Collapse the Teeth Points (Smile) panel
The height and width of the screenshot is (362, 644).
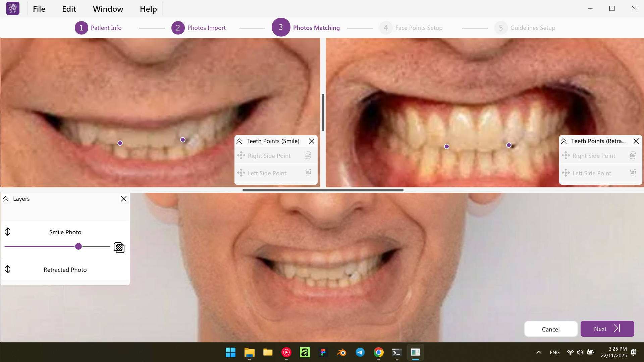coord(239,141)
